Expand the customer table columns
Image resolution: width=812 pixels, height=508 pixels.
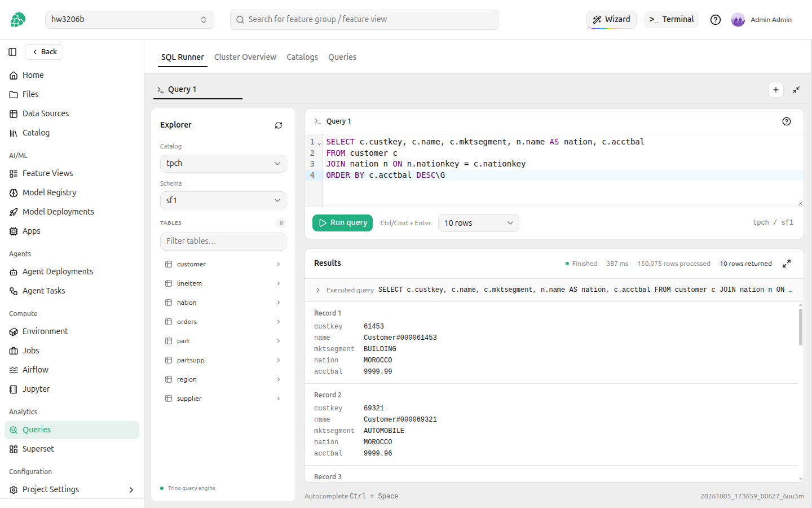279,264
